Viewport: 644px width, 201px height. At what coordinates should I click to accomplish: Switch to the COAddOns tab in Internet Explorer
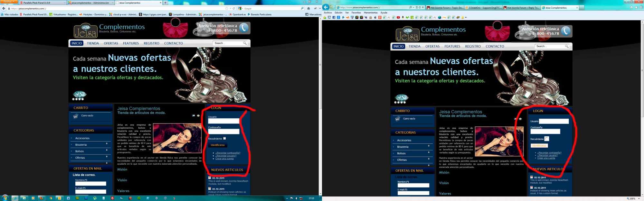tap(483, 8)
